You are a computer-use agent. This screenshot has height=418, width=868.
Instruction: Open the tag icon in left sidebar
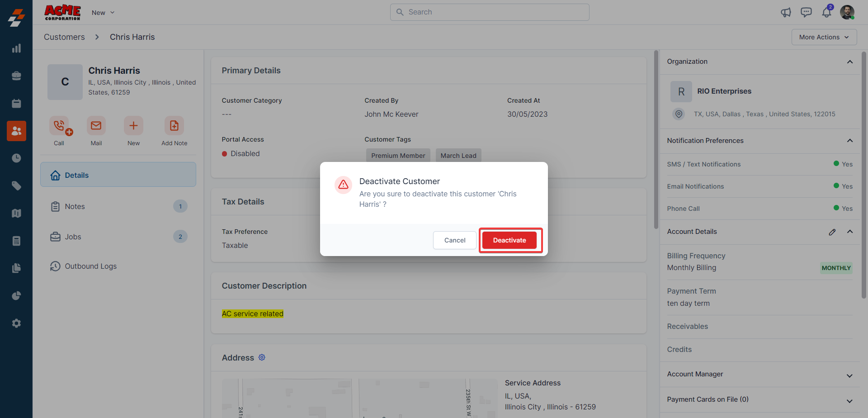16,186
